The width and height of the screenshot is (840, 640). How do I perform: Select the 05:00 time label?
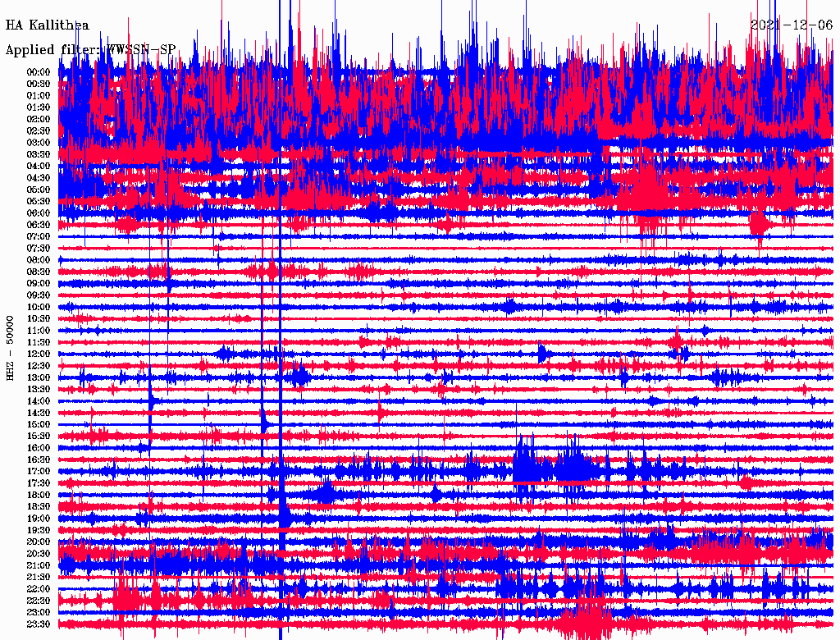click(x=39, y=190)
